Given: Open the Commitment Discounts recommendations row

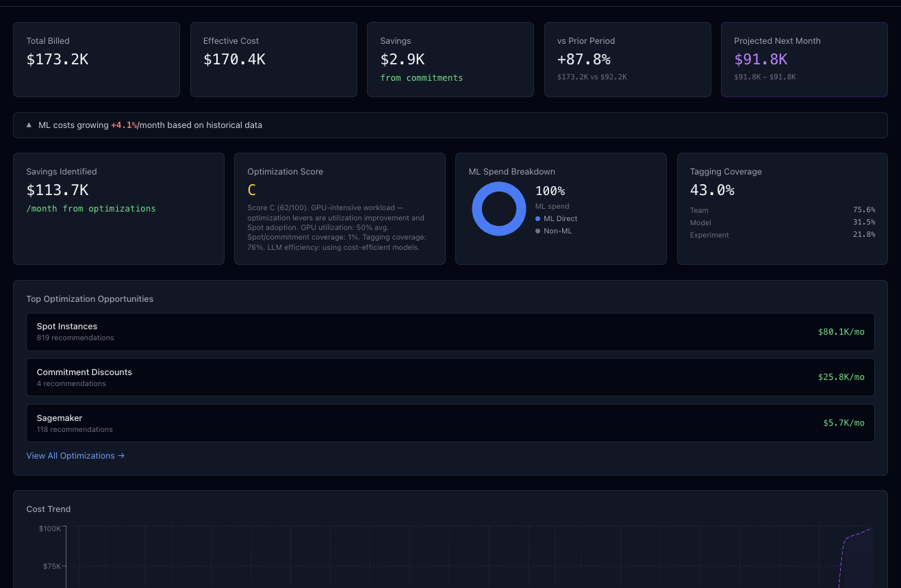Looking at the screenshot, I should pos(450,377).
